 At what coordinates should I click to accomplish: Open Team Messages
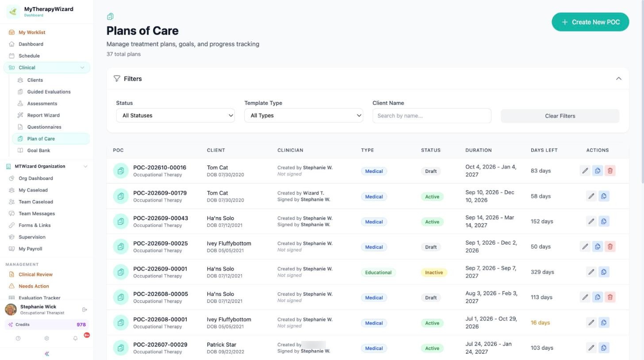pos(37,214)
